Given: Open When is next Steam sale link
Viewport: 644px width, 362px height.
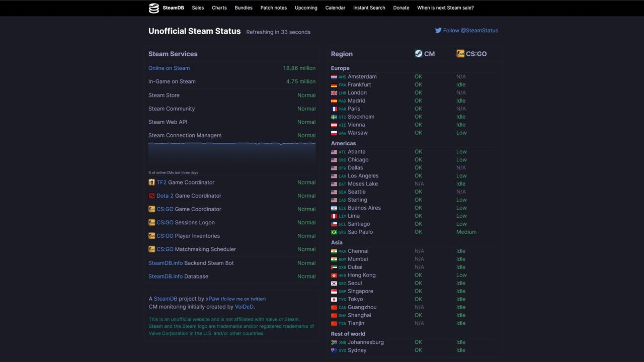Looking at the screenshot, I should (x=445, y=8).
